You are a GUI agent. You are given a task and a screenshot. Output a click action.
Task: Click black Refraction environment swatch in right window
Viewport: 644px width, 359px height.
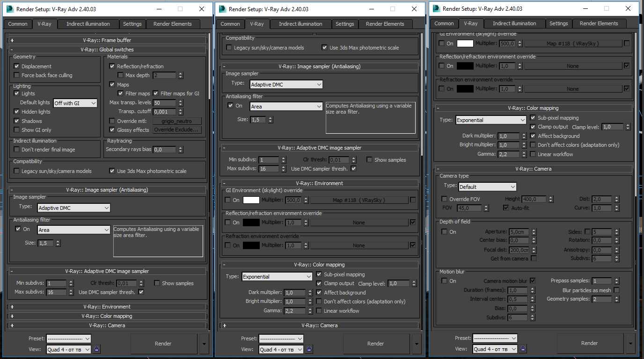[465, 89]
